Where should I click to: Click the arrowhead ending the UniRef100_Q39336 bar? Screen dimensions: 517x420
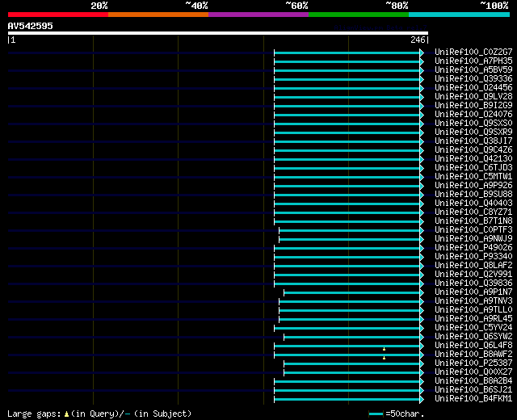[422, 79]
